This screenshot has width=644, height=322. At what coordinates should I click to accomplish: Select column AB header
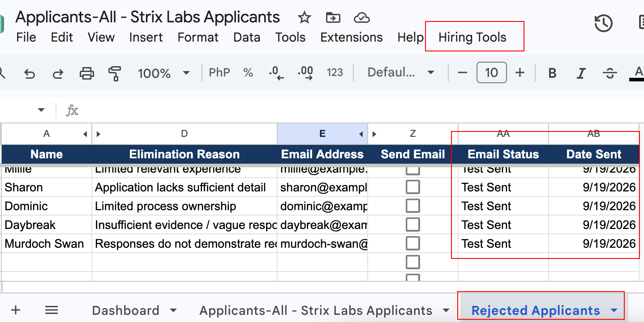click(x=594, y=133)
